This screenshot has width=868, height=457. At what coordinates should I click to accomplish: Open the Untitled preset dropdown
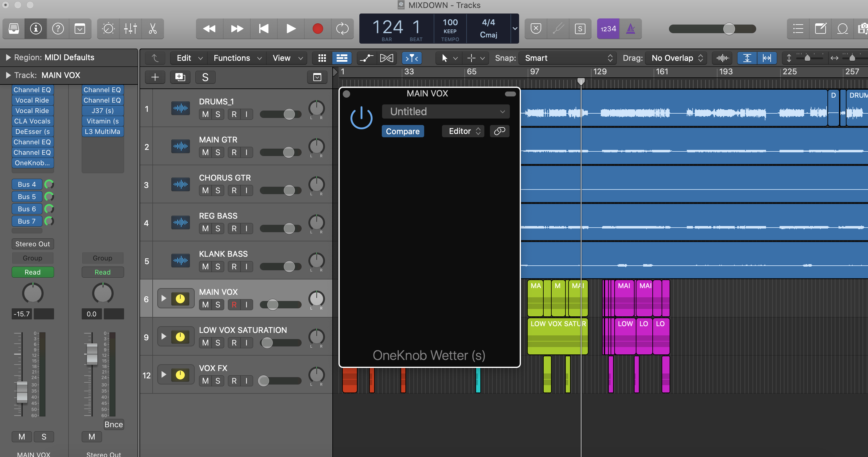tap(445, 111)
